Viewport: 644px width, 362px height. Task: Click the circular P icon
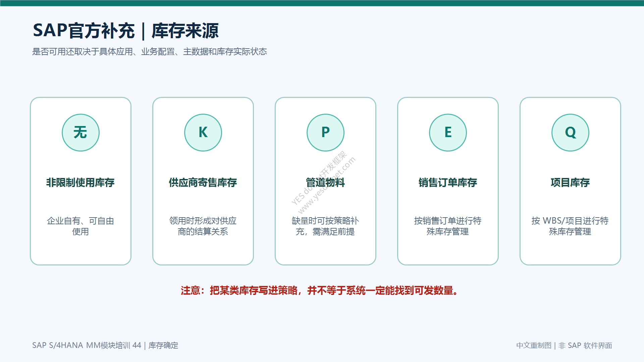(325, 132)
